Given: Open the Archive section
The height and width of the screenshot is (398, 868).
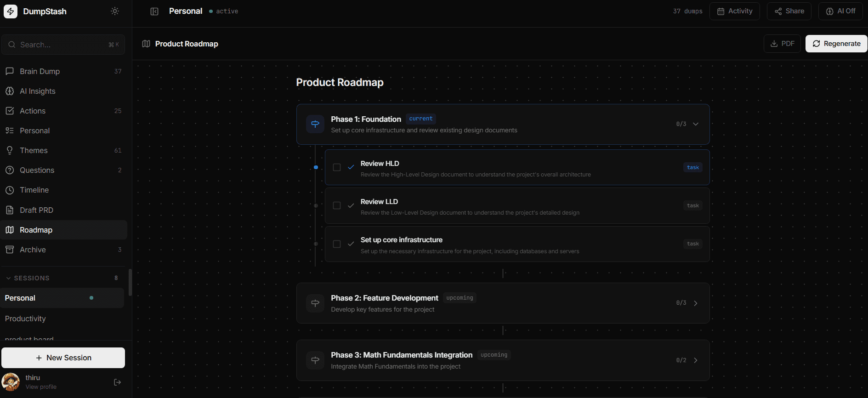Looking at the screenshot, I should pos(63,250).
